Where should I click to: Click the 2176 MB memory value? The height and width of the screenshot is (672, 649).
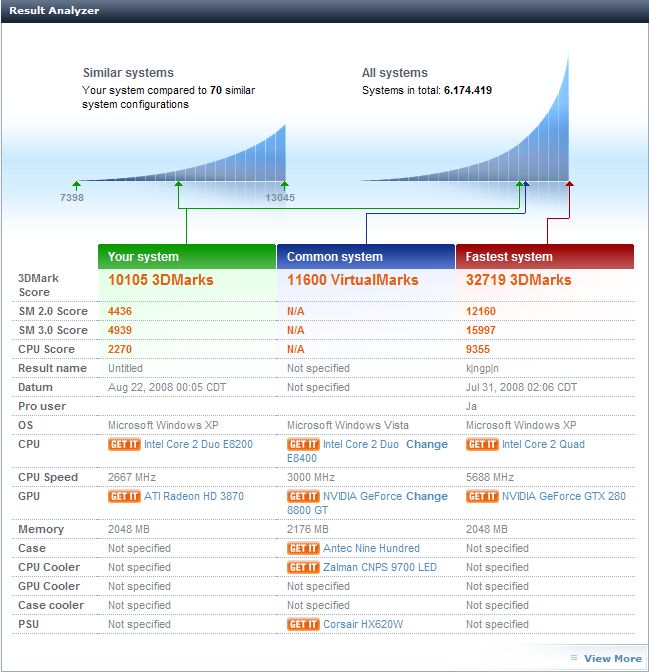pos(307,529)
